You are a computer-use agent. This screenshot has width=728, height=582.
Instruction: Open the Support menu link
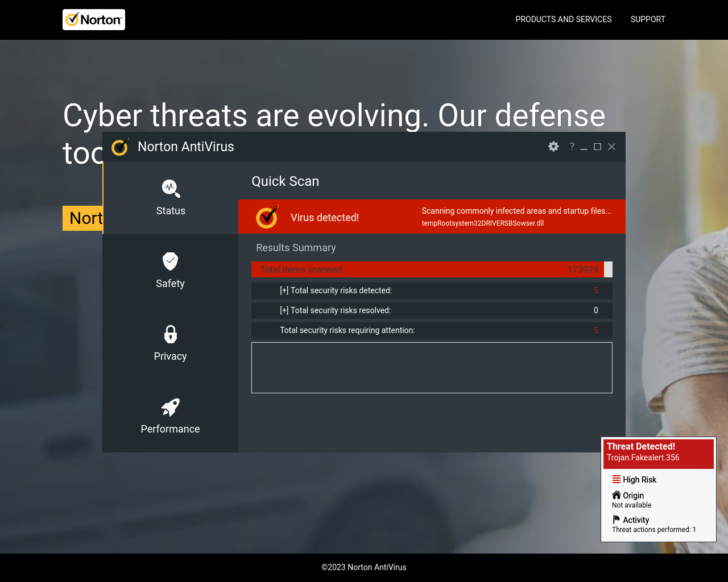click(x=648, y=19)
